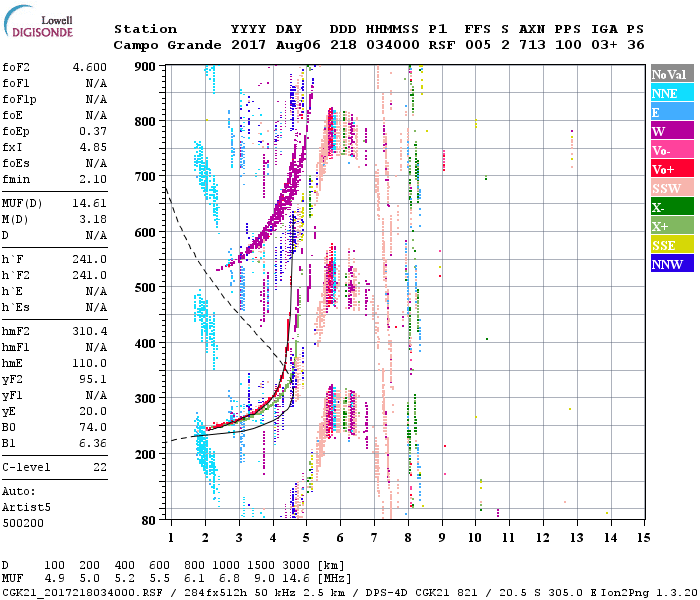Select the SSW legend swatch
Screen dimensions: 700x600
[x=672, y=188]
